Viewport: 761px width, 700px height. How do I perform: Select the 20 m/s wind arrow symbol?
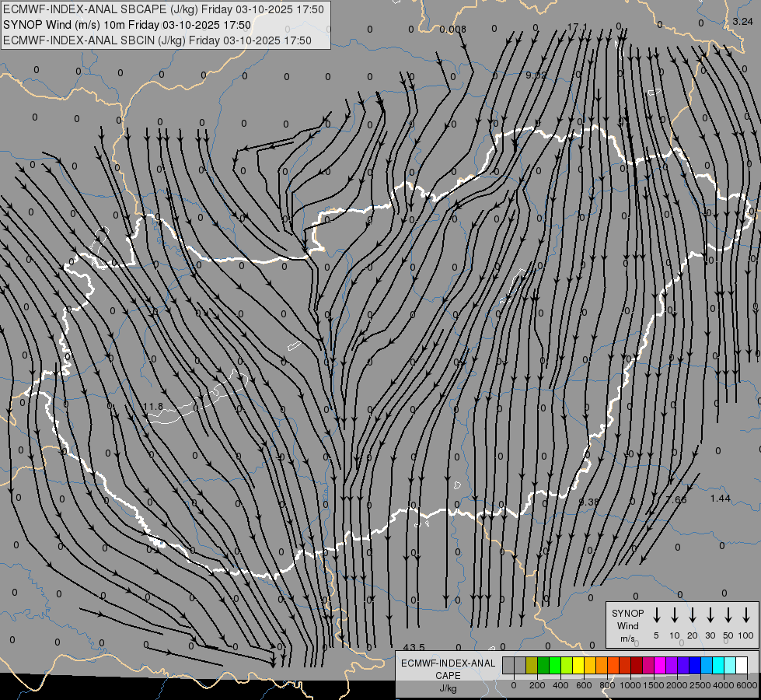693,615
